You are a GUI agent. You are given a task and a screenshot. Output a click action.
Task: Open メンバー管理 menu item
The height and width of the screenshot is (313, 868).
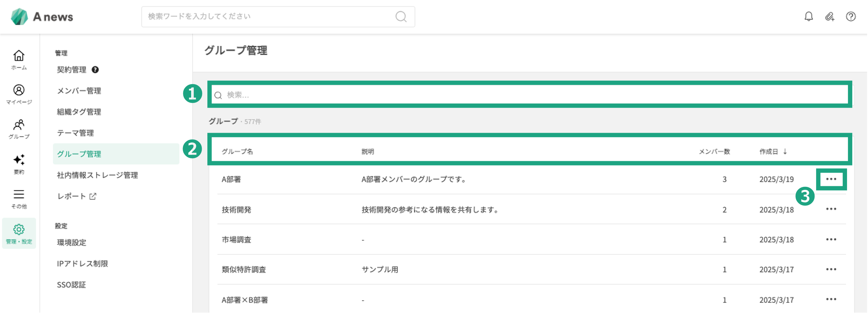(x=79, y=91)
